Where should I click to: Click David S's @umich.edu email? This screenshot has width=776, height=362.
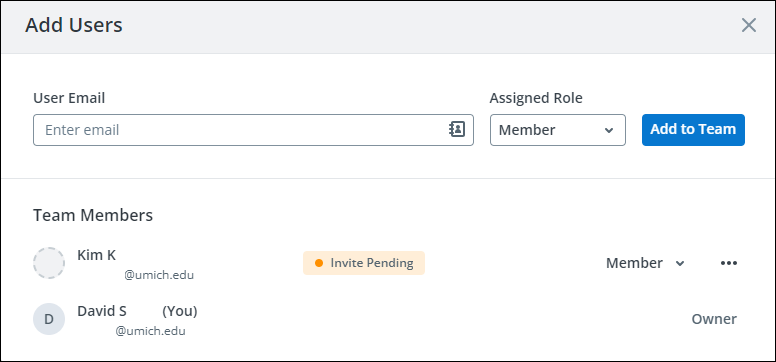[x=150, y=331]
